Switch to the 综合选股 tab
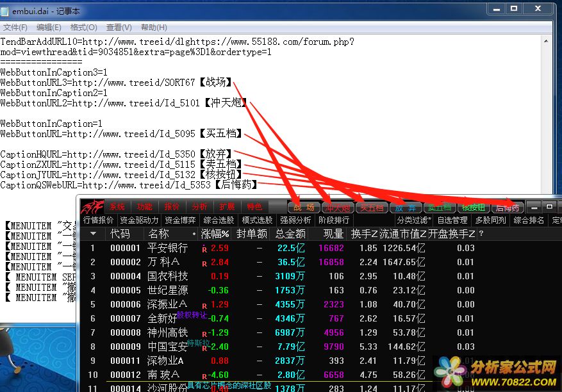The image size is (562, 392). [219, 220]
